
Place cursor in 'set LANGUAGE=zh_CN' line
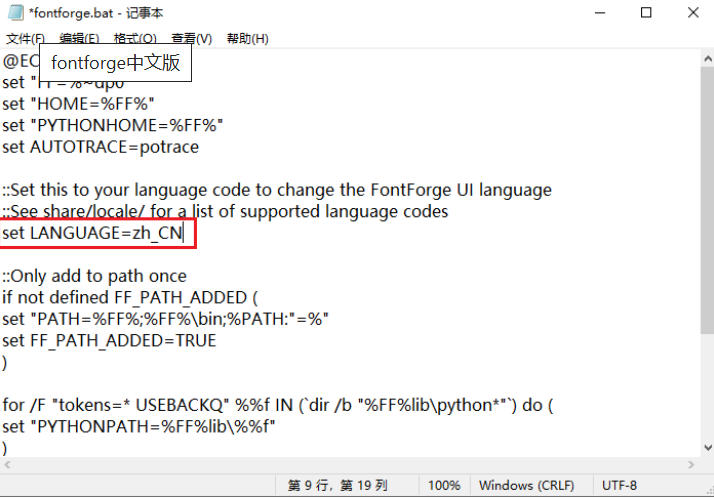[92, 233]
